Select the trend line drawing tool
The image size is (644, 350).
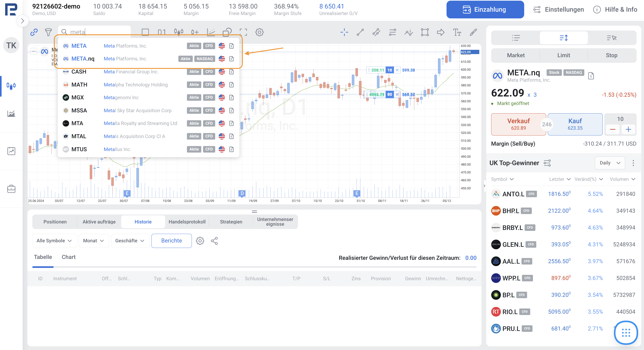pos(360,32)
